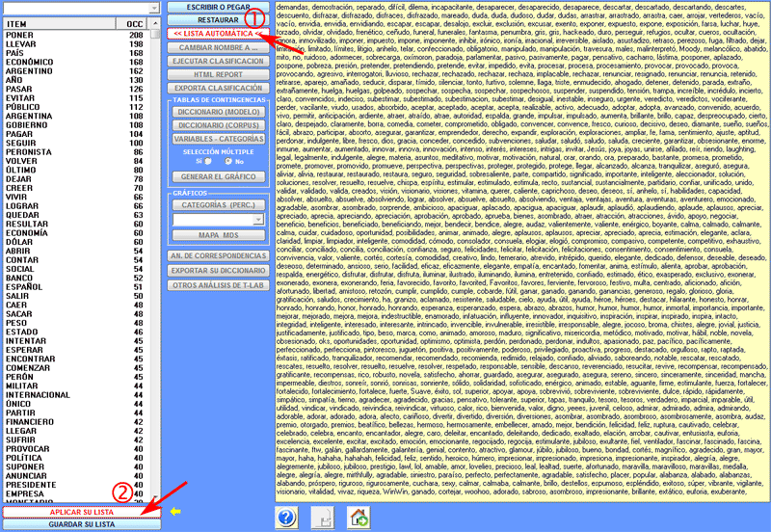Select the PESO row
The width and height of the screenshot is (771, 532).
pyautogui.click(x=76, y=323)
